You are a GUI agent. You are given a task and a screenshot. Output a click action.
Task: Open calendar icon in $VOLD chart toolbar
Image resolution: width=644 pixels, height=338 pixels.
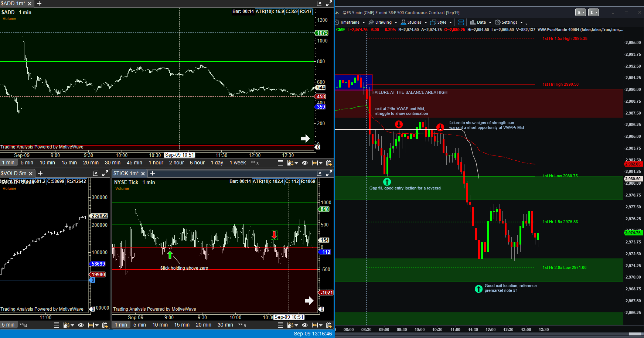point(105,325)
